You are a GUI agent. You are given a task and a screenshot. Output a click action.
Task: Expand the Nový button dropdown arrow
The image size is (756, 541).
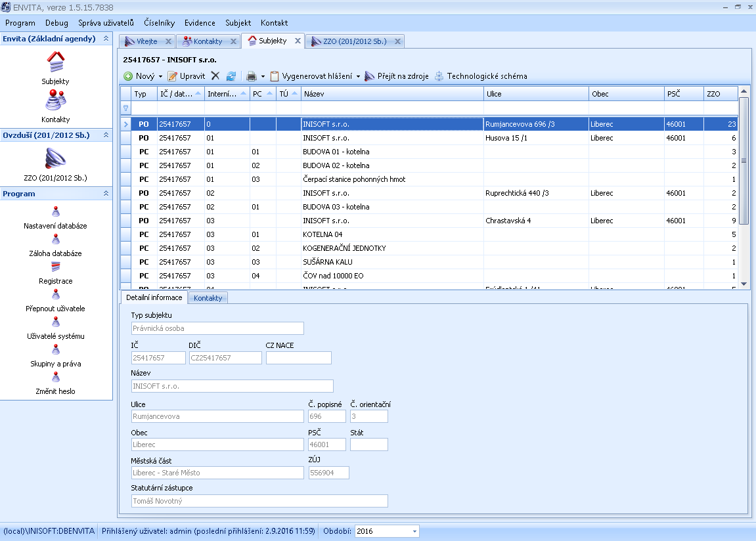coord(160,76)
